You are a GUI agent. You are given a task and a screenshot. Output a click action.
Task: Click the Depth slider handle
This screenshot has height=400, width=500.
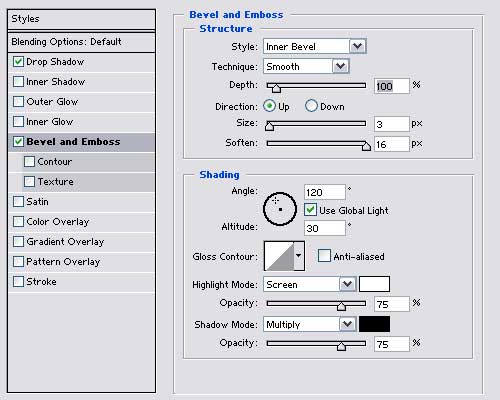tap(276, 88)
